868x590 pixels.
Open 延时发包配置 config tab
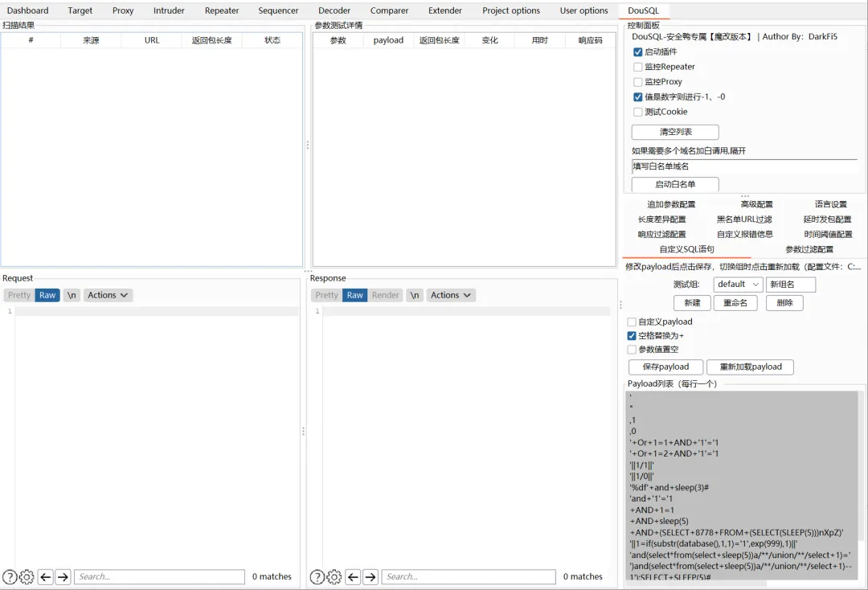coord(828,219)
